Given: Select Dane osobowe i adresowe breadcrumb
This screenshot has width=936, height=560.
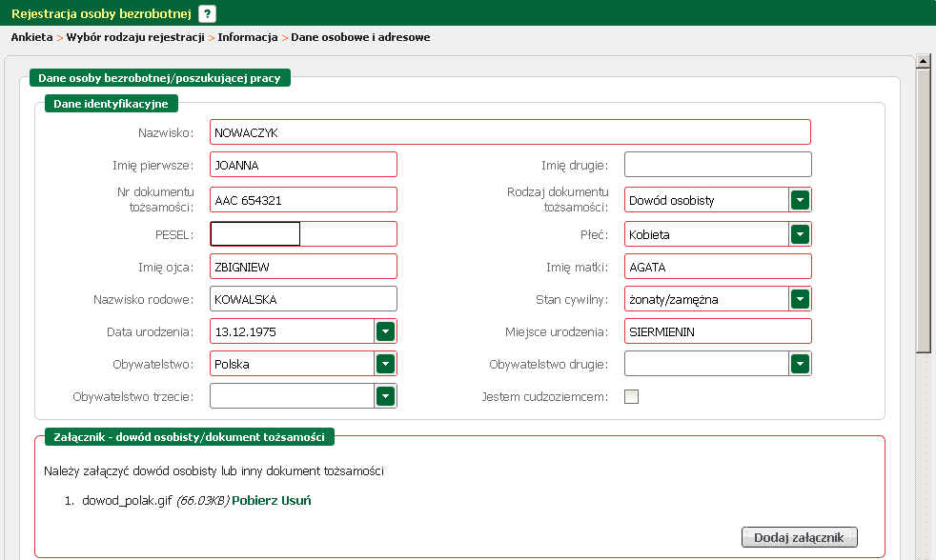Looking at the screenshot, I should pyautogui.click(x=360, y=37).
